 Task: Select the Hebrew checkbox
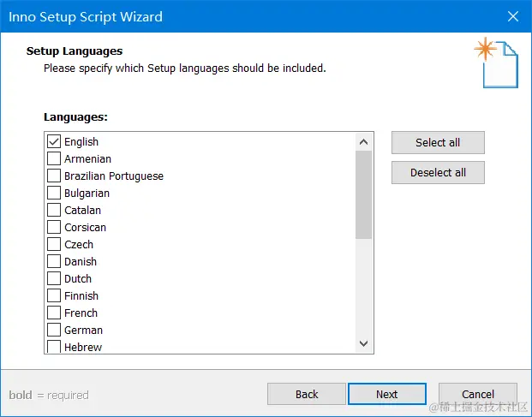click(54, 347)
